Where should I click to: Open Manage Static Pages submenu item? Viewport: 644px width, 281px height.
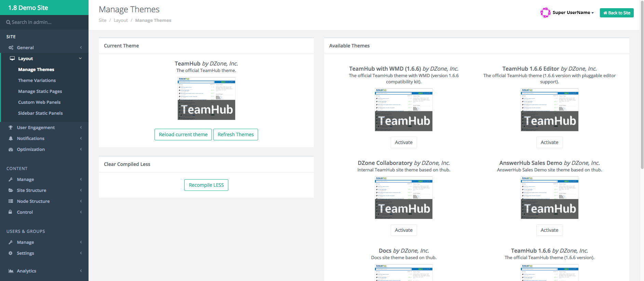40,91
